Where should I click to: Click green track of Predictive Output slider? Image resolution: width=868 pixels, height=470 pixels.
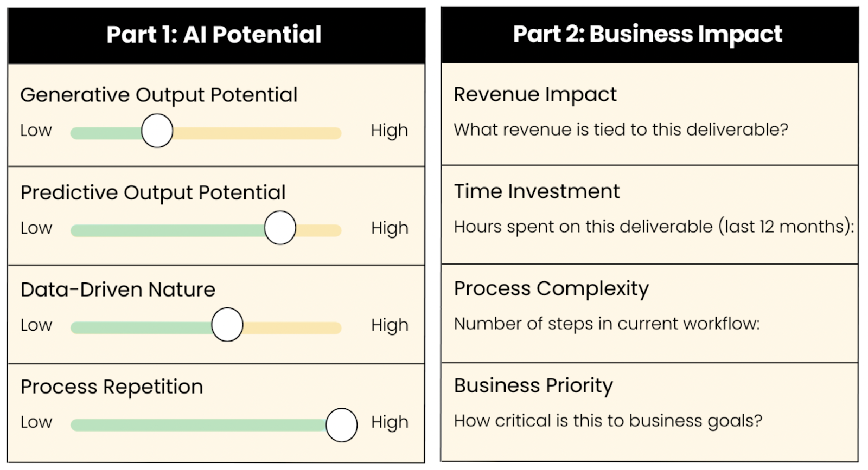click(x=168, y=231)
